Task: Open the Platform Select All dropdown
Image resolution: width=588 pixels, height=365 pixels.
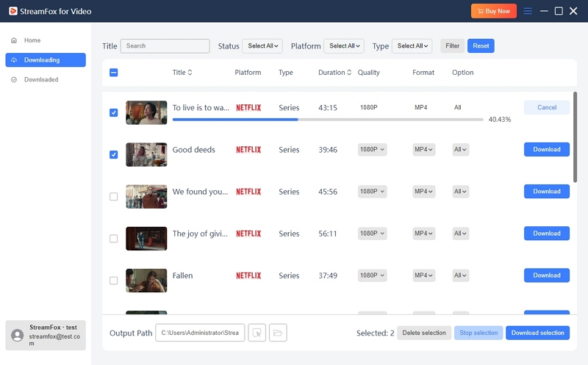Action: 344,46
